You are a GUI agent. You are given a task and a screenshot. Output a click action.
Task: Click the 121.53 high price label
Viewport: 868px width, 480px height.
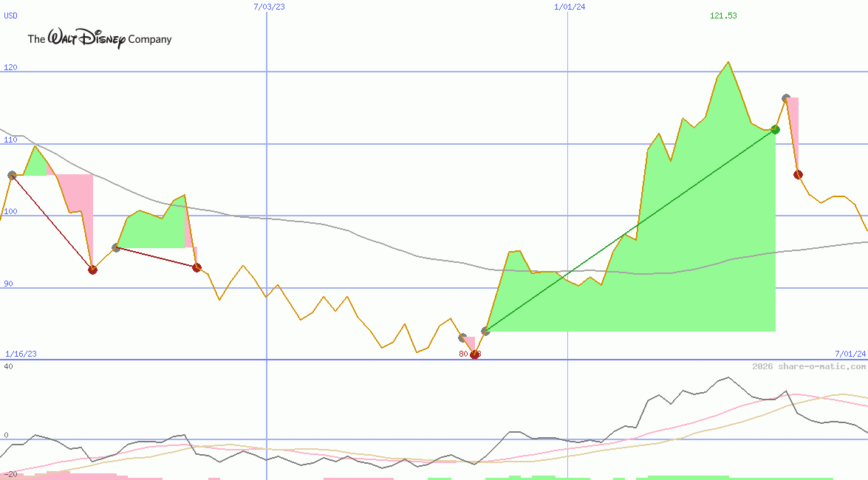point(723,16)
